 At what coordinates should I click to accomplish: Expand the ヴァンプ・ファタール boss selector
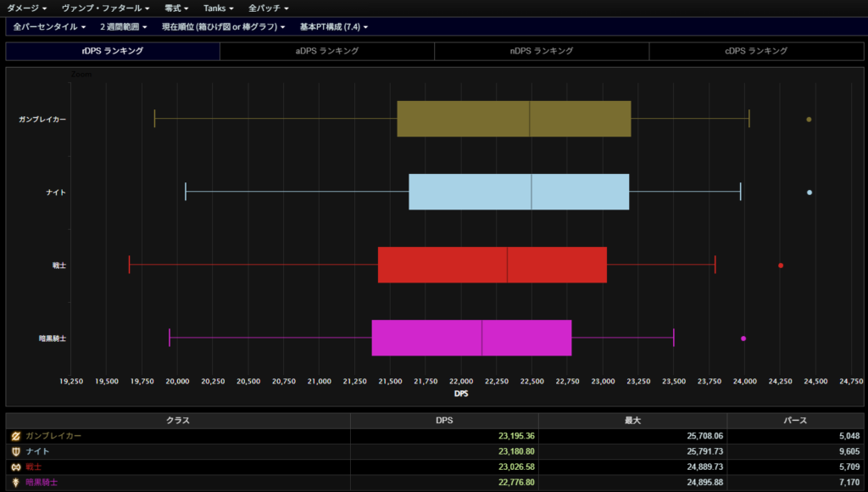106,8
